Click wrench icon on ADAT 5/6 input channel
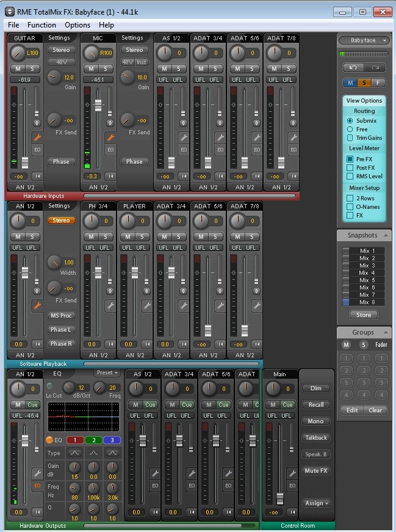 [x=257, y=137]
